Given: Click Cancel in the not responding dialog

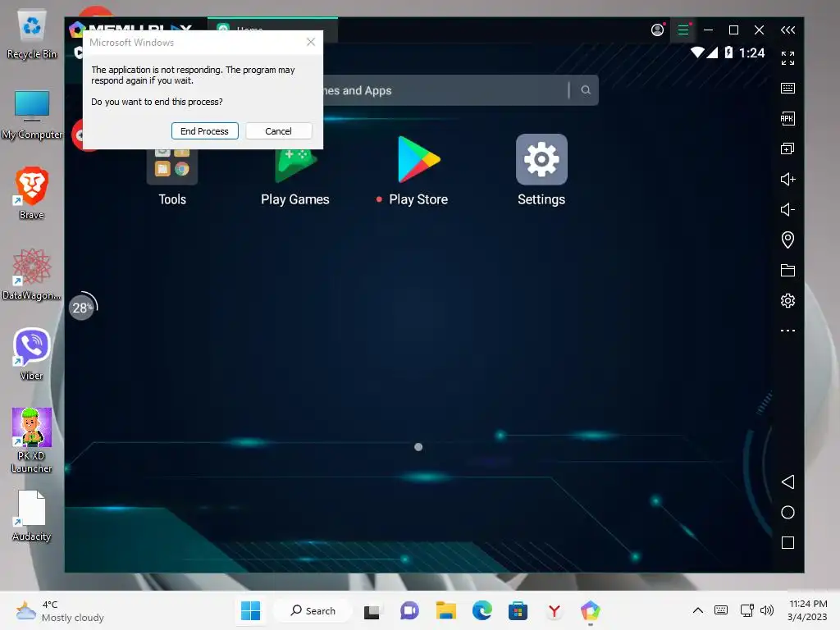Looking at the screenshot, I should click(279, 131).
